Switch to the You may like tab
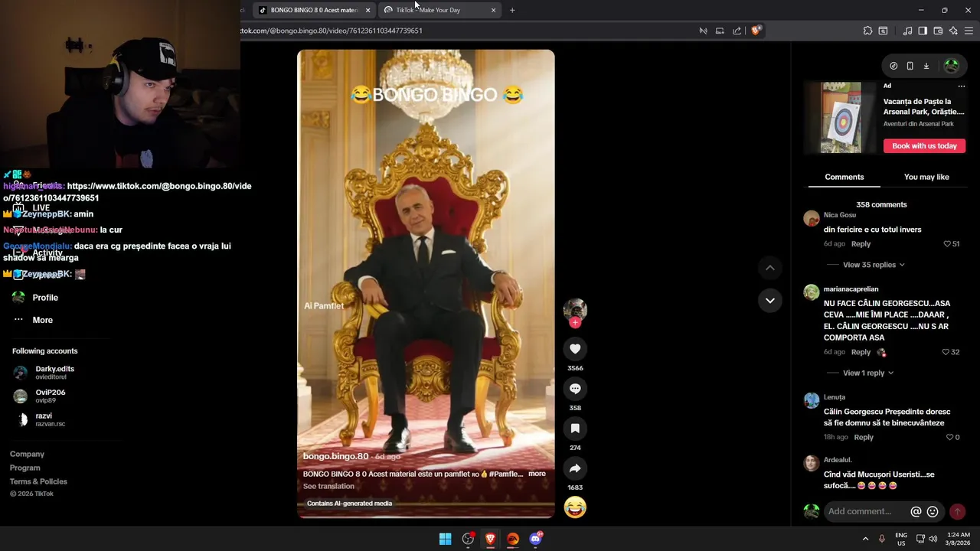Image resolution: width=980 pixels, height=551 pixels. point(926,177)
